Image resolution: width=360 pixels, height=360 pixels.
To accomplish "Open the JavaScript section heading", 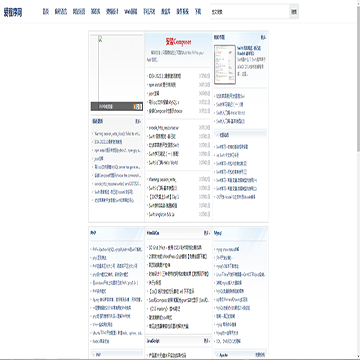I will point(153,341).
